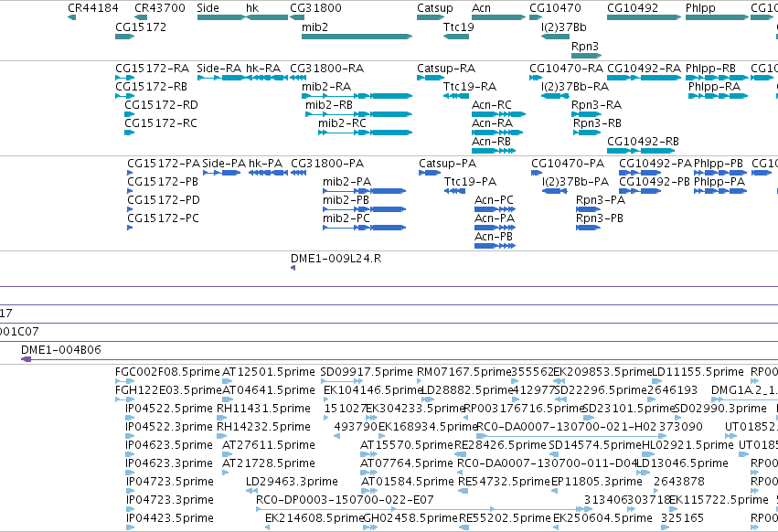Click the CG15172-RA transcript label
Viewport: 778px width, 532px height.
[x=153, y=68]
